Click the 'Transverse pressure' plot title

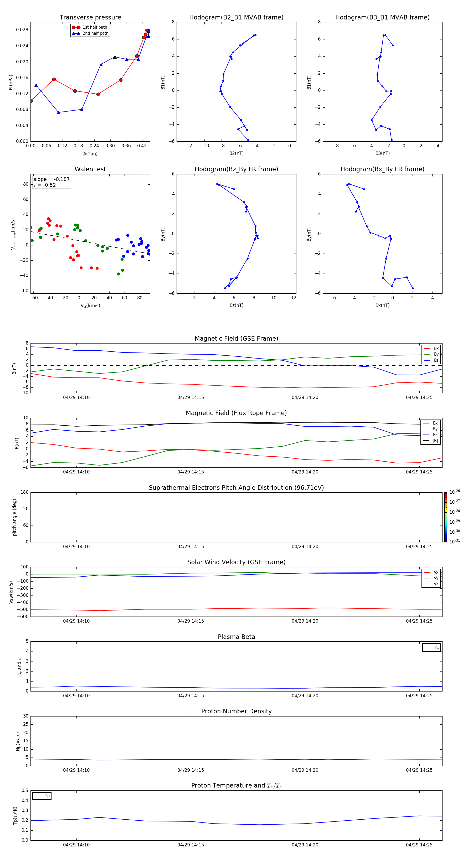click(x=90, y=18)
